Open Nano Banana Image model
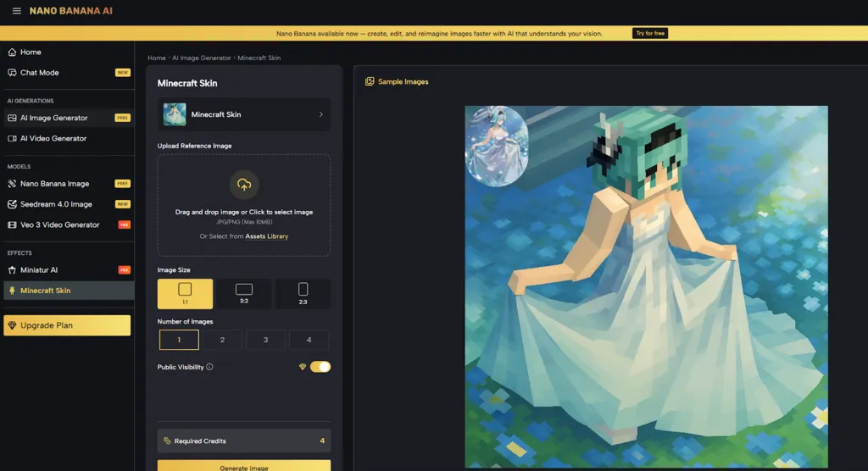The height and width of the screenshot is (471, 868). point(68,184)
